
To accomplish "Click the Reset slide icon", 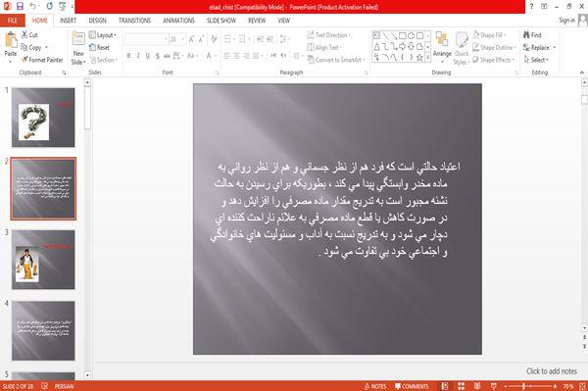I will (x=93, y=48).
